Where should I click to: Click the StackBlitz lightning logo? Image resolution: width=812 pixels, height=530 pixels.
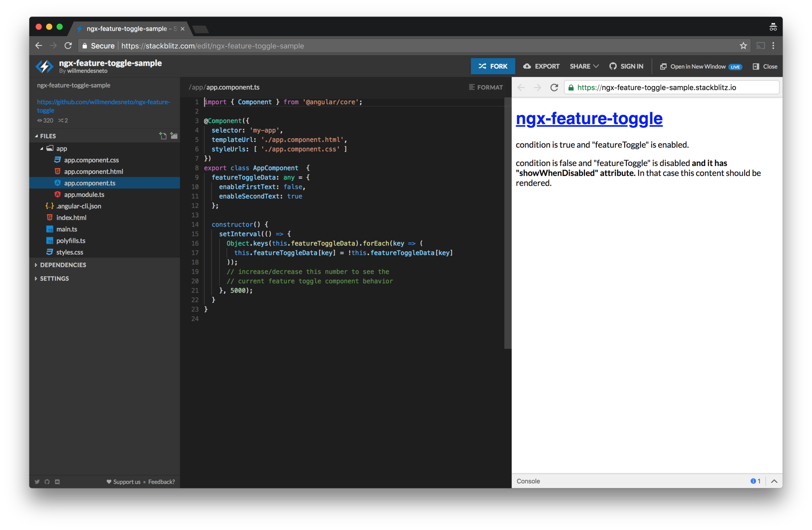[x=45, y=66]
